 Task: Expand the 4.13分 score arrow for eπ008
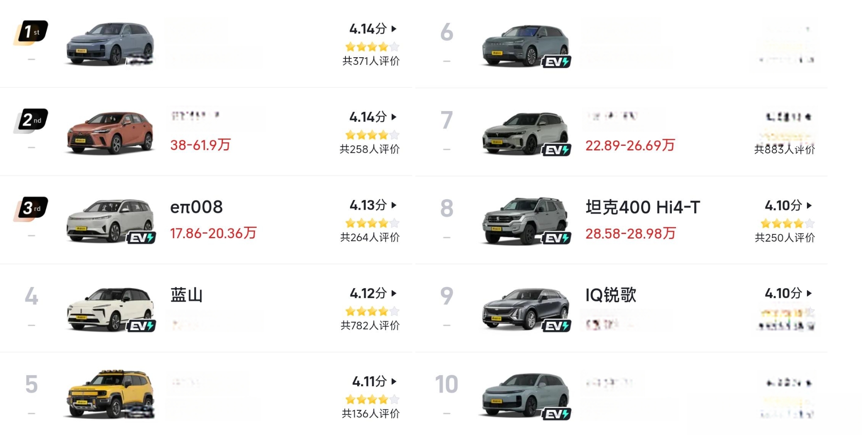394,205
